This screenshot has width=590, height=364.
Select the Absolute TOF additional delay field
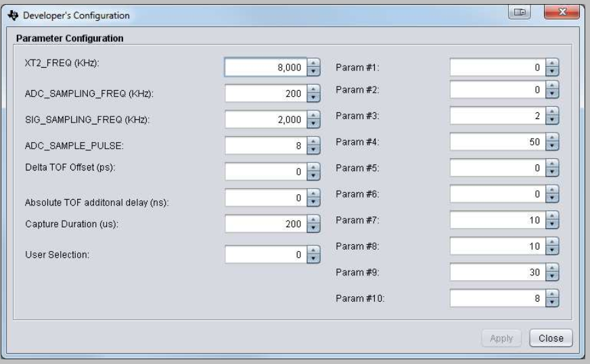click(265, 198)
